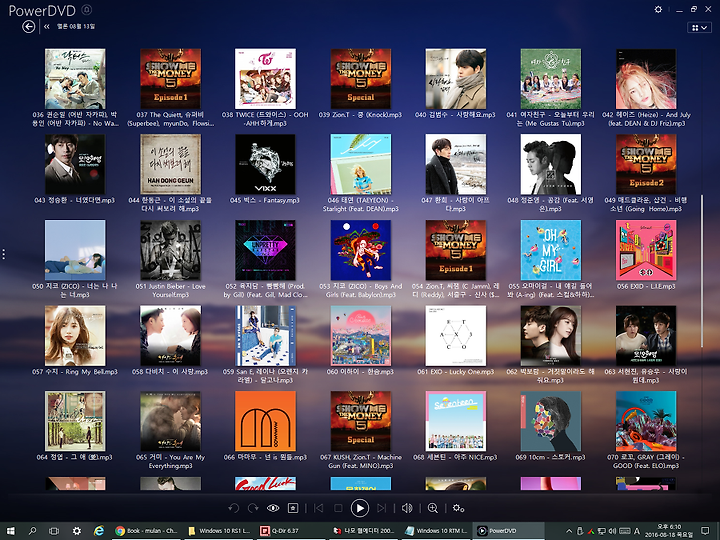Collapse breadcrumb using double chevron
The image size is (720, 540).
pos(46,27)
